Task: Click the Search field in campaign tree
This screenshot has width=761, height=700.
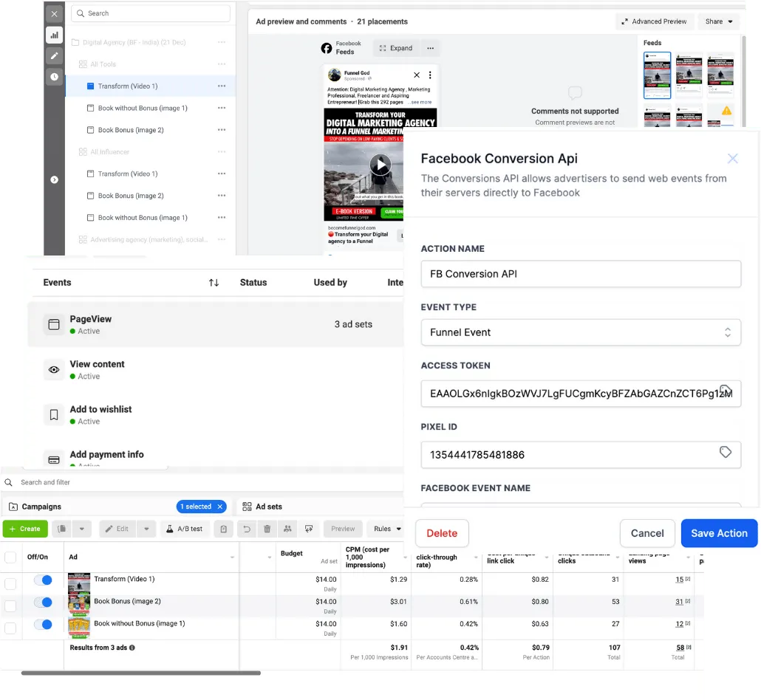Action: [151, 13]
